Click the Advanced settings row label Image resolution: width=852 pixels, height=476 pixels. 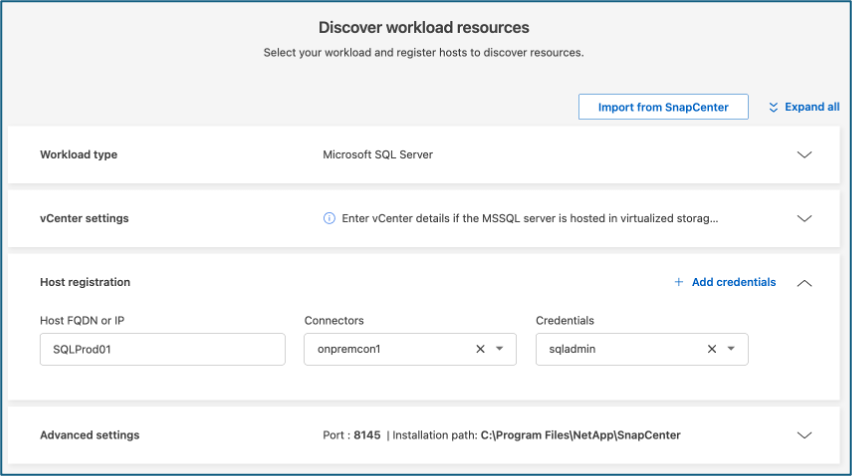click(x=89, y=435)
